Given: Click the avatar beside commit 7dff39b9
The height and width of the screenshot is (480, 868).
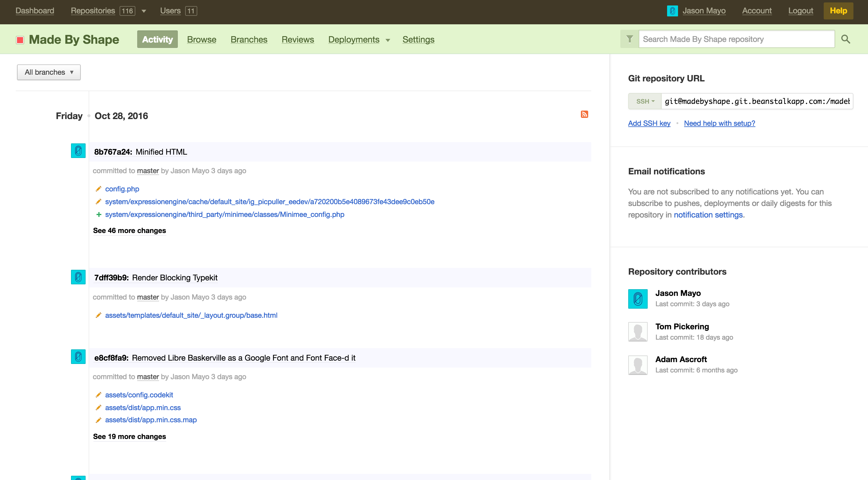Looking at the screenshot, I should [x=78, y=277].
